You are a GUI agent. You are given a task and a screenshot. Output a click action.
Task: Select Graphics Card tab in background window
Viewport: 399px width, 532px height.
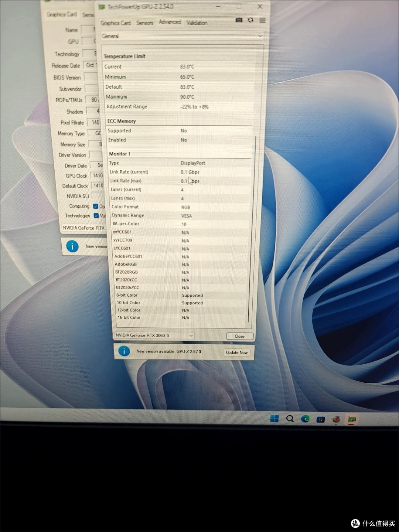pyautogui.click(x=62, y=14)
